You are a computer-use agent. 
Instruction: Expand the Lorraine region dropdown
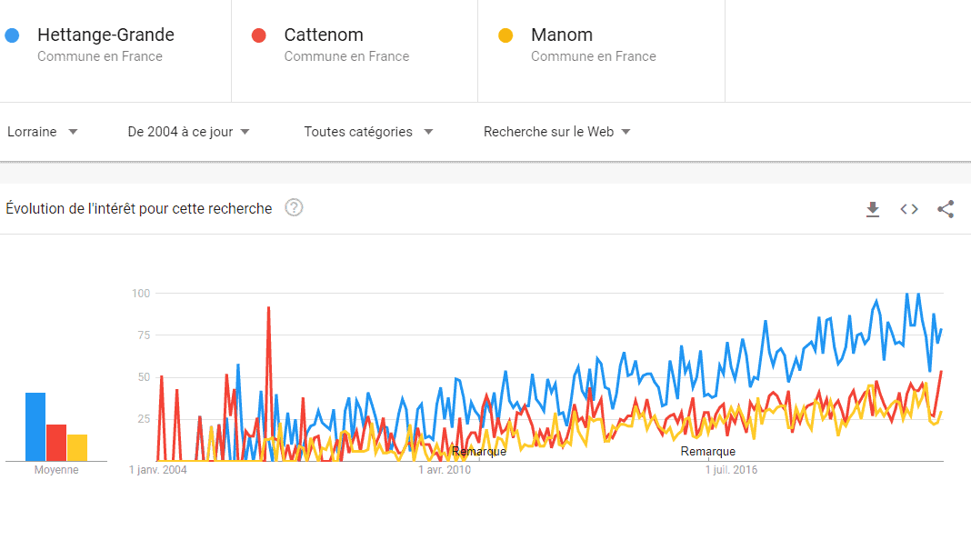(x=42, y=131)
